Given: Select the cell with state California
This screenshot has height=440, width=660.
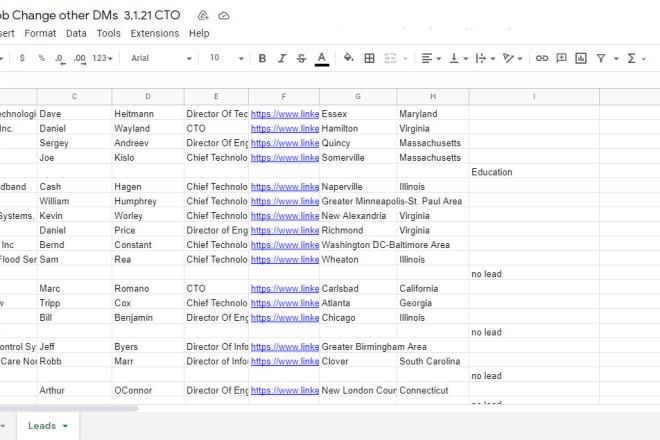Looking at the screenshot, I should [433, 288].
